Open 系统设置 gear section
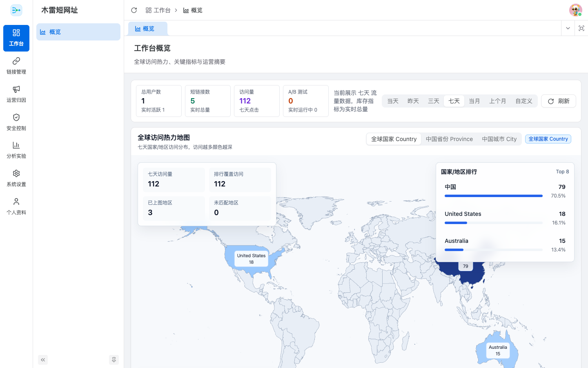 coord(16,178)
